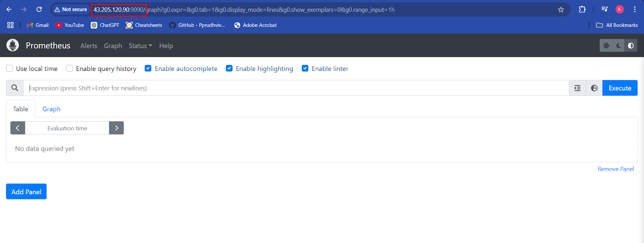Focus the Expression input field

point(296,88)
